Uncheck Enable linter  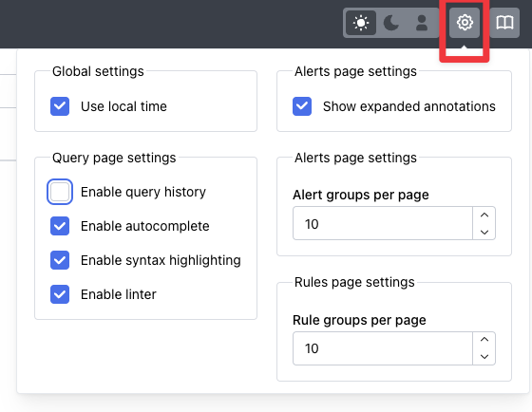tap(60, 294)
